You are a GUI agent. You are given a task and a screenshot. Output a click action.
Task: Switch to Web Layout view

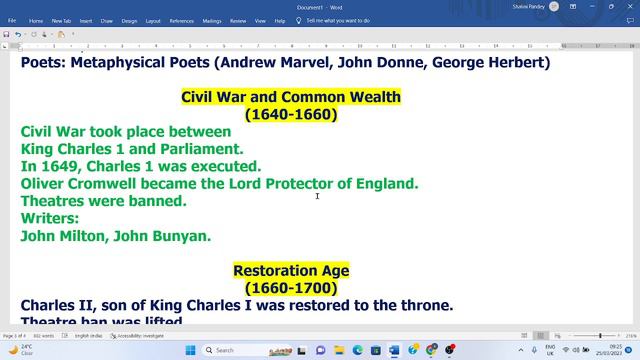click(x=557, y=336)
